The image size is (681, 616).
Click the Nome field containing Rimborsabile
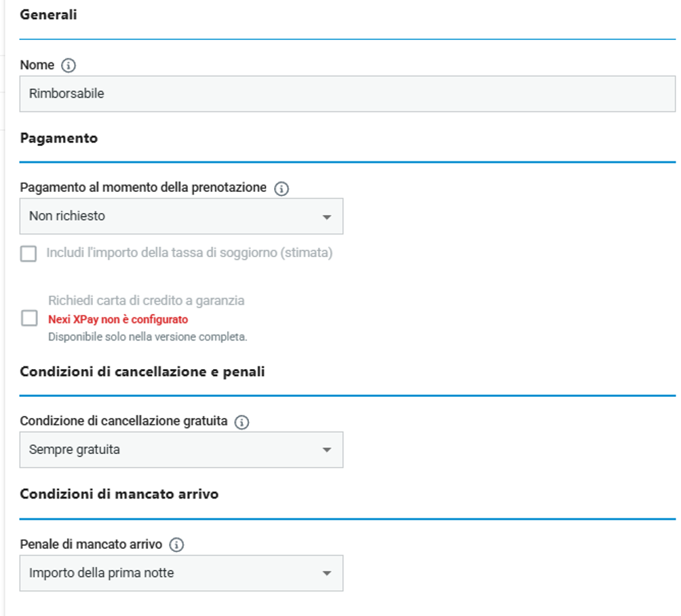click(347, 94)
